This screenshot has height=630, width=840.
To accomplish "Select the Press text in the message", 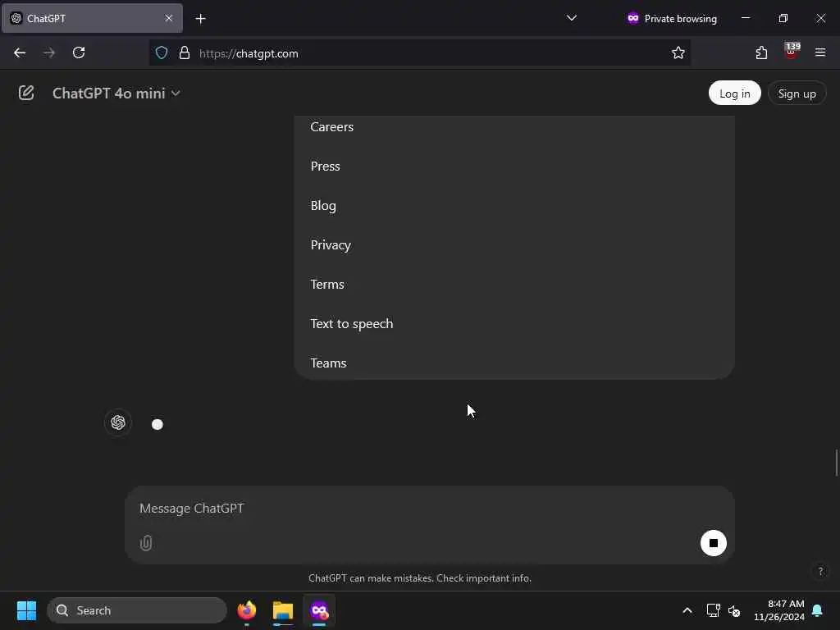I will coord(325,166).
